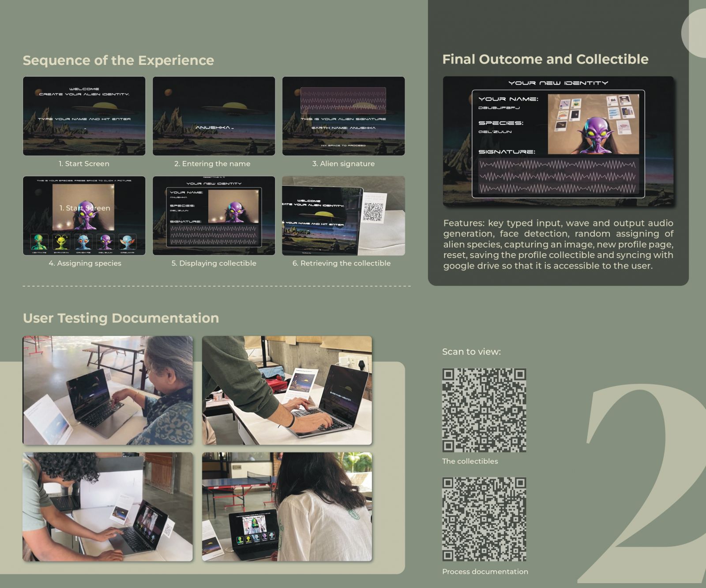Select the small purple alien species portrait
This screenshot has width=706, height=588.
coord(105,242)
